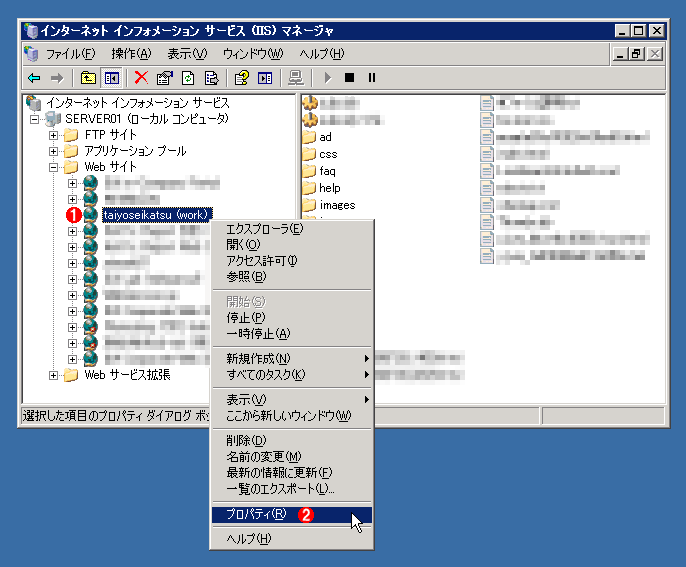Click the Forward arrow toolbar icon
This screenshot has height=567, width=686.
[x=57, y=78]
